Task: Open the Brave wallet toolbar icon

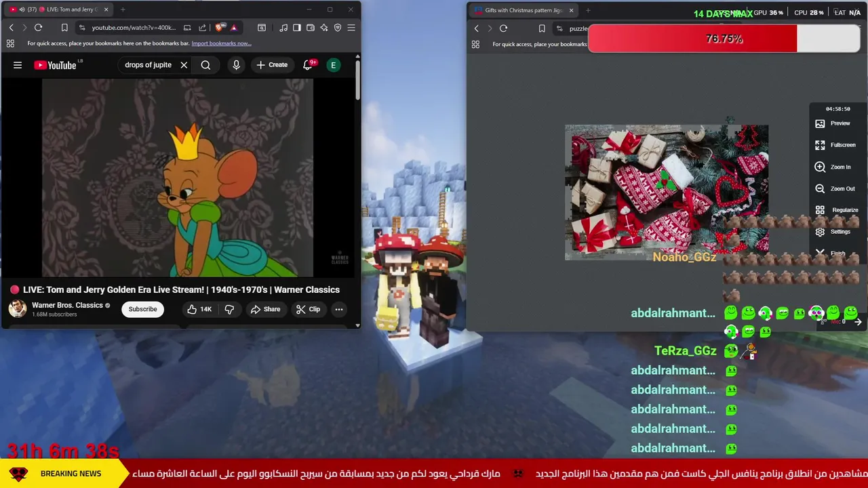Action: point(310,28)
